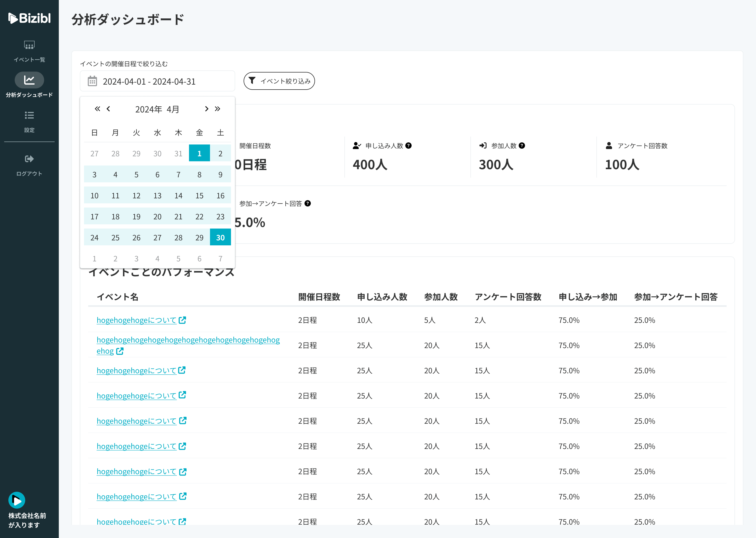This screenshot has width=756, height=538.
Task: Select the highlighted date 30
Action: (x=220, y=237)
